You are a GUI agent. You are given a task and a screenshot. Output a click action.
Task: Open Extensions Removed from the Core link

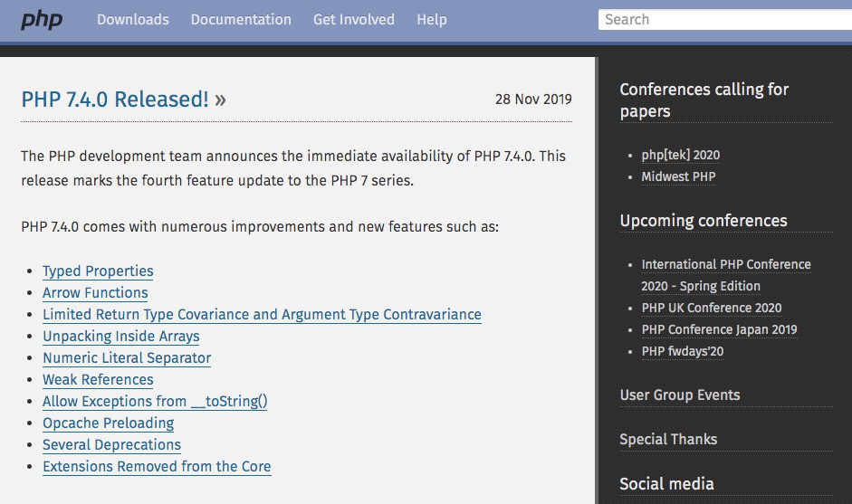157,467
